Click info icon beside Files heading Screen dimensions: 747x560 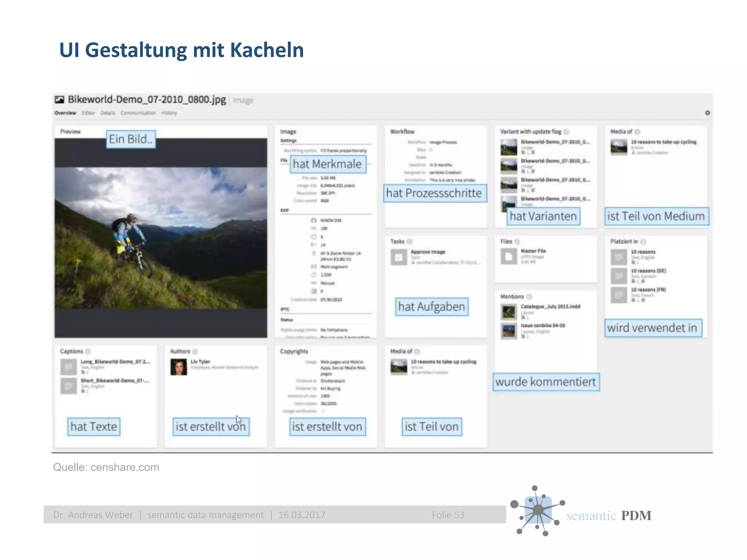point(517,241)
